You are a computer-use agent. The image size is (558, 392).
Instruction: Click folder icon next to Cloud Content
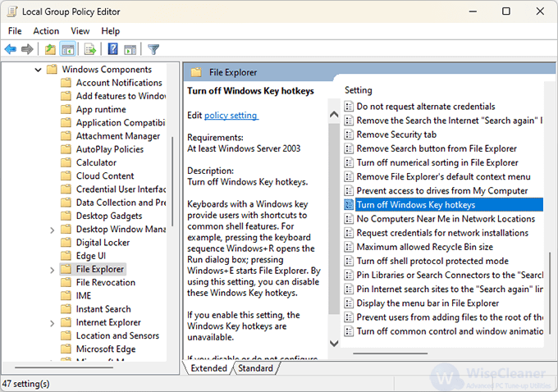(x=66, y=176)
